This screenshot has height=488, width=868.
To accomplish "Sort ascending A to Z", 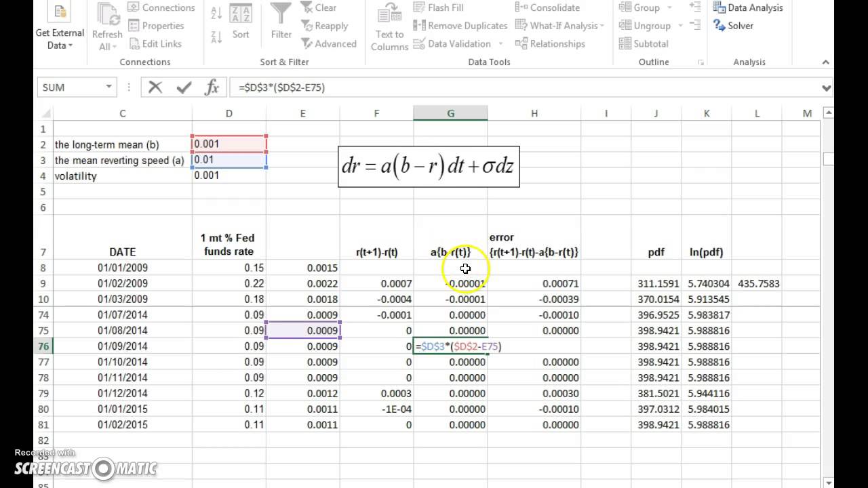I will 216,12.
